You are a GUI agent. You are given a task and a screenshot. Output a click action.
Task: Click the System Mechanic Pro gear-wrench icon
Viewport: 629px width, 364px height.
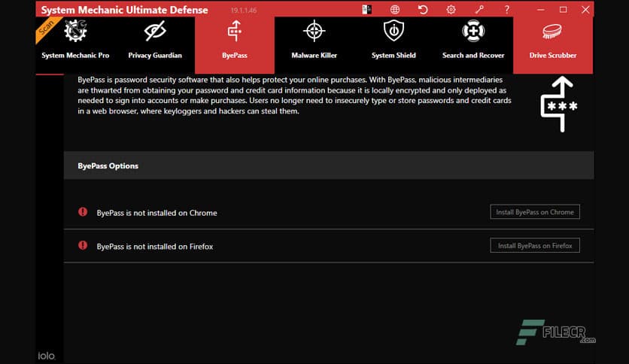pos(75,31)
